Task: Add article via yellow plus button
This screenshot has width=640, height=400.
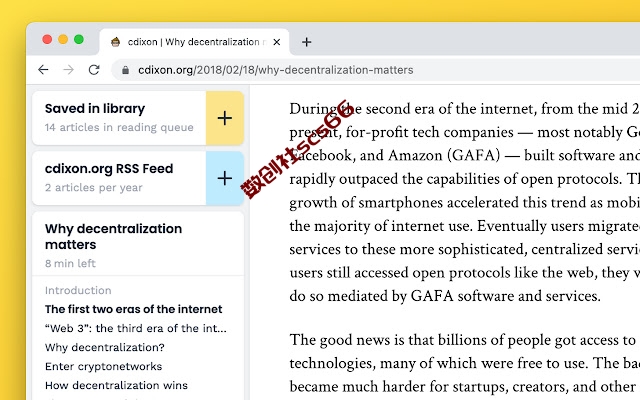Action: click(225, 118)
